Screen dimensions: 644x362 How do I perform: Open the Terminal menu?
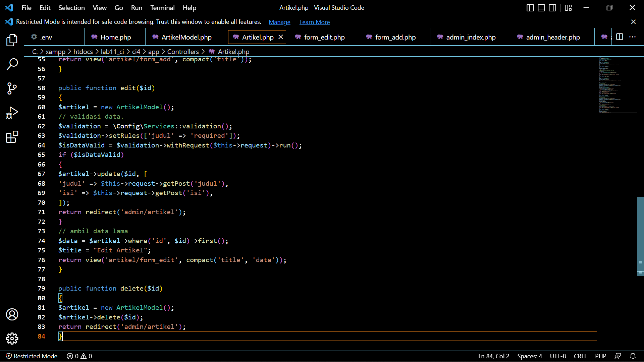tap(162, 7)
